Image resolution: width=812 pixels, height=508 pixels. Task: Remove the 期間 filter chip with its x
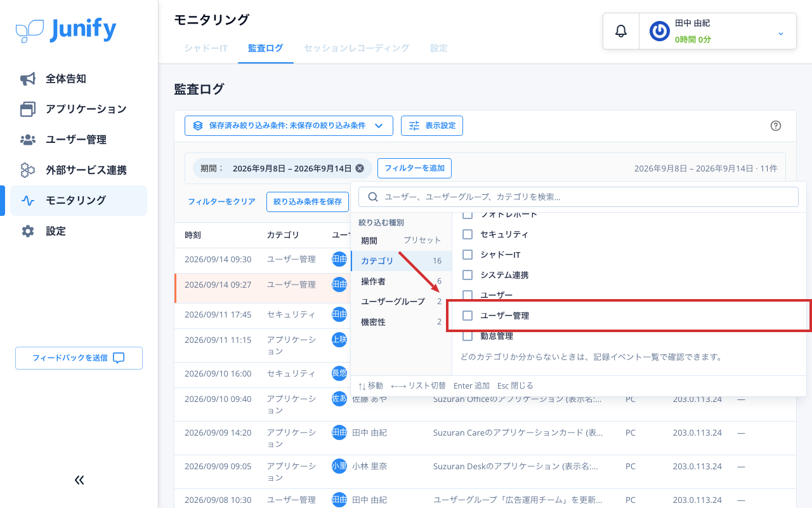(360, 168)
